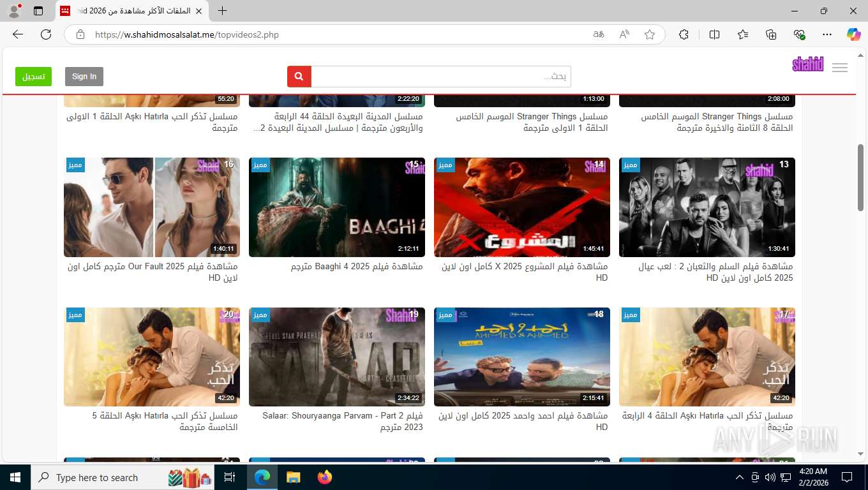
Task: Click the translate page icon in address bar
Action: (599, 34)
